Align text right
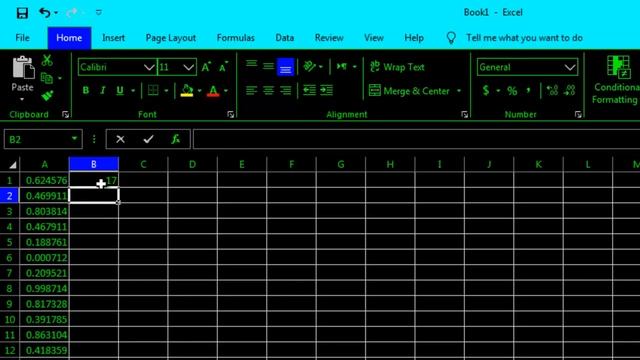The image size is (640, 360). pyautogui.click(x=285, y=90)
